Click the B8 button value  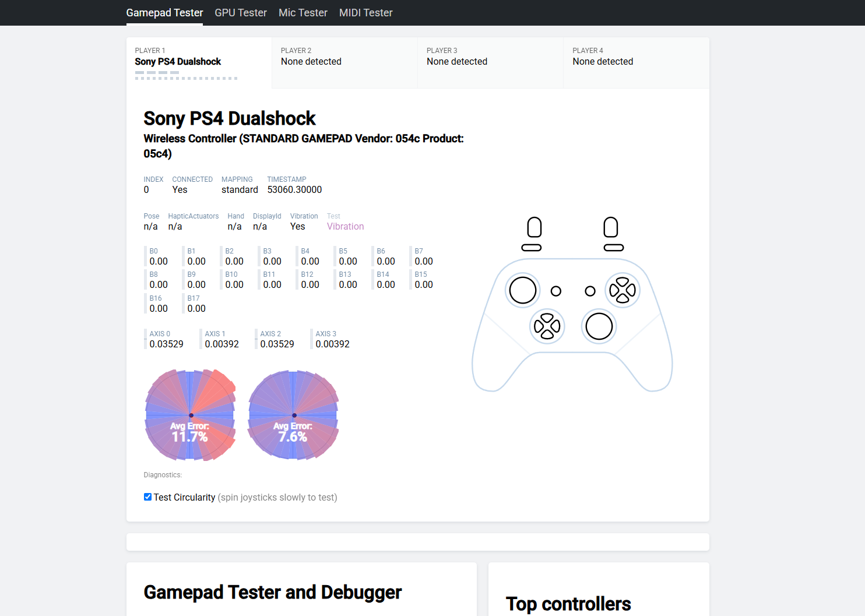point(159,285)
